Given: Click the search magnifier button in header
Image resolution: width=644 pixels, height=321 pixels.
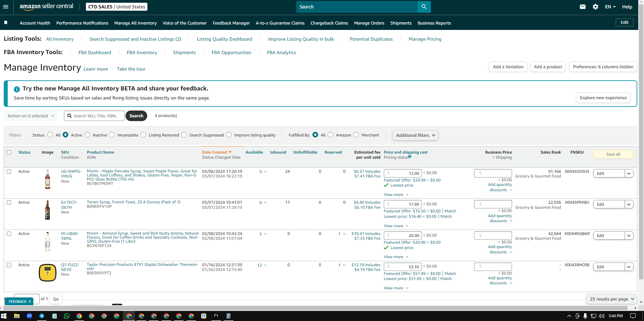Looking at the screenshot, I should click(424, 7).
